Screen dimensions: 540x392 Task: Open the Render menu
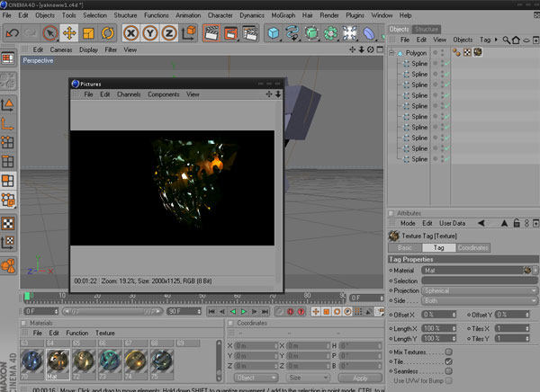tap(329, 15)
